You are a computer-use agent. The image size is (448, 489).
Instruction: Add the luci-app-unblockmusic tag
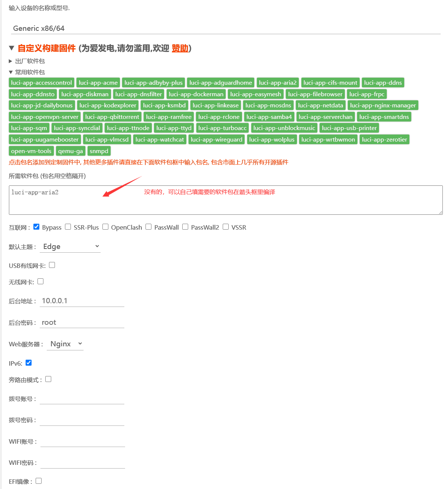[284, 128]
